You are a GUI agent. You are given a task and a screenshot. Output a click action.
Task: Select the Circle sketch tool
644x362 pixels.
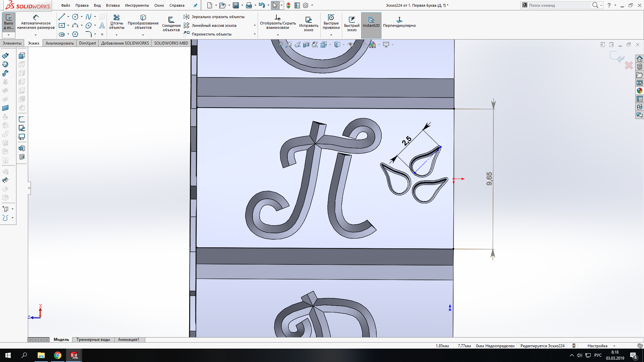[x=75, y=17]
